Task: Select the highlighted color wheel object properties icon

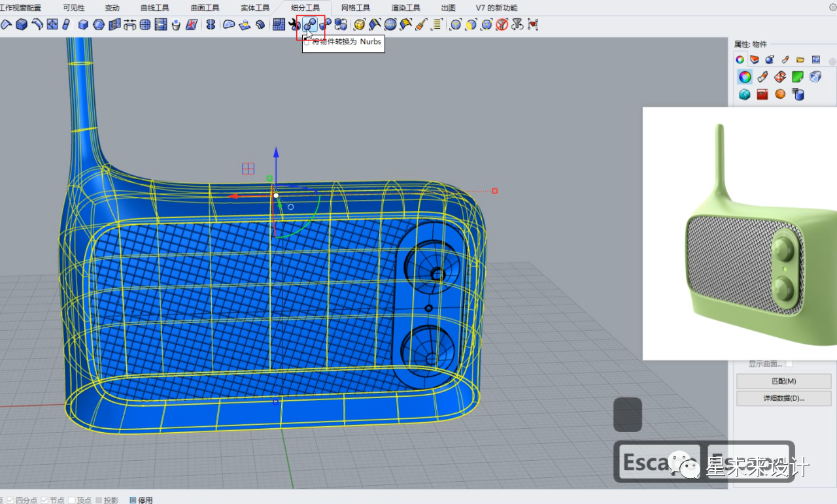Action: click(745, 77)
